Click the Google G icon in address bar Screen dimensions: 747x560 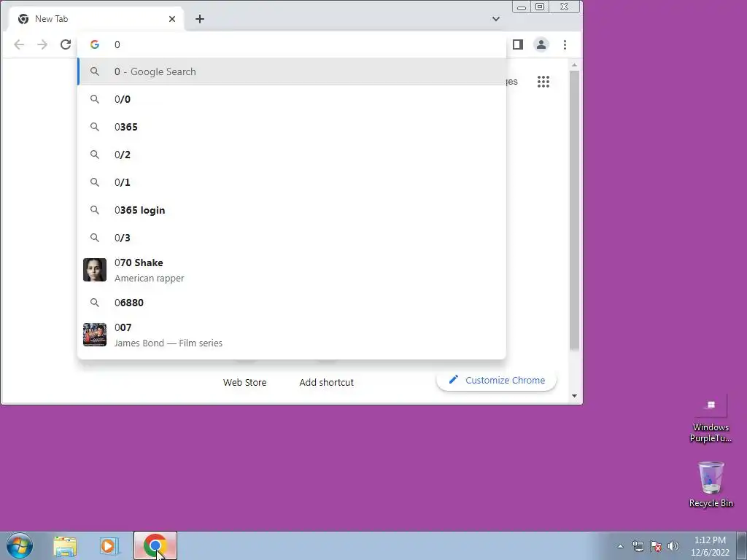pos(95,44)
